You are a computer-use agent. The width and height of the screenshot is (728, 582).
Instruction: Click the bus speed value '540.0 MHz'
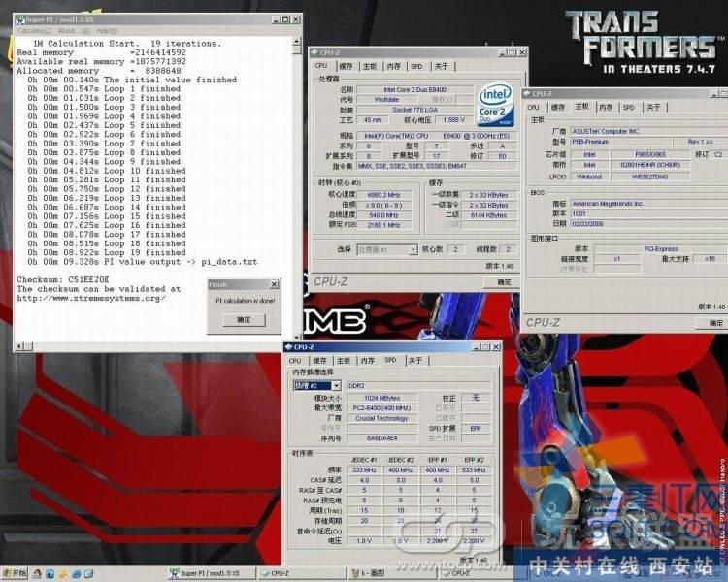coord(383,215)
